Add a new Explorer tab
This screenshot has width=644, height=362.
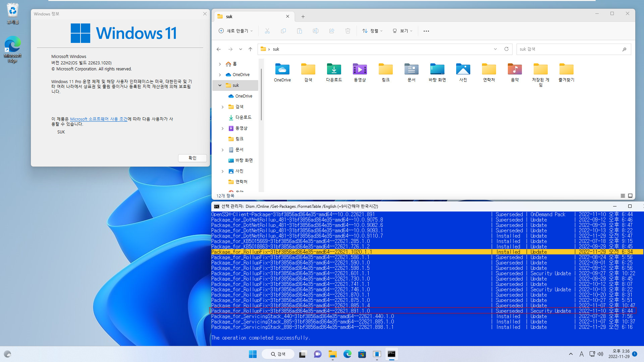pyautogui.click(x=303, y=16)
